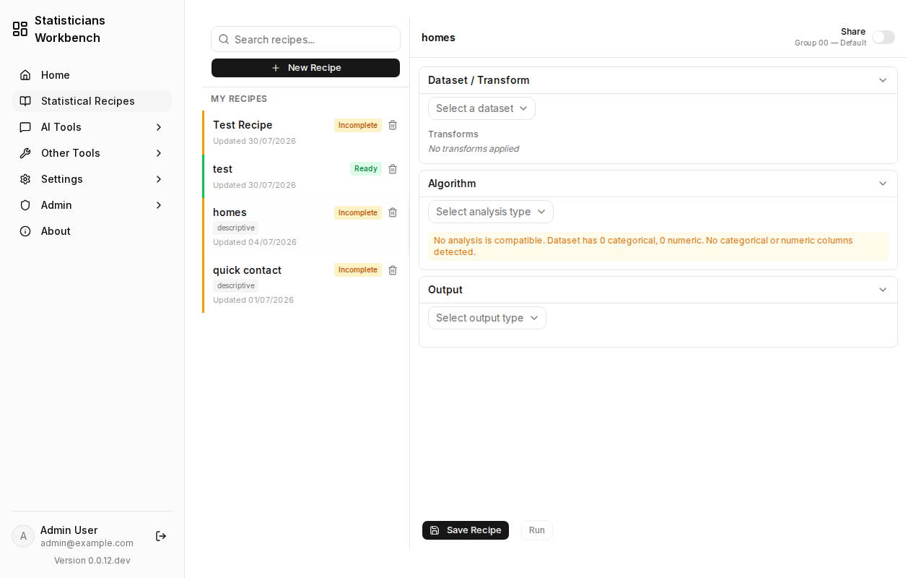
Task: Click the About info icon
Action: [x=25, y=231]
